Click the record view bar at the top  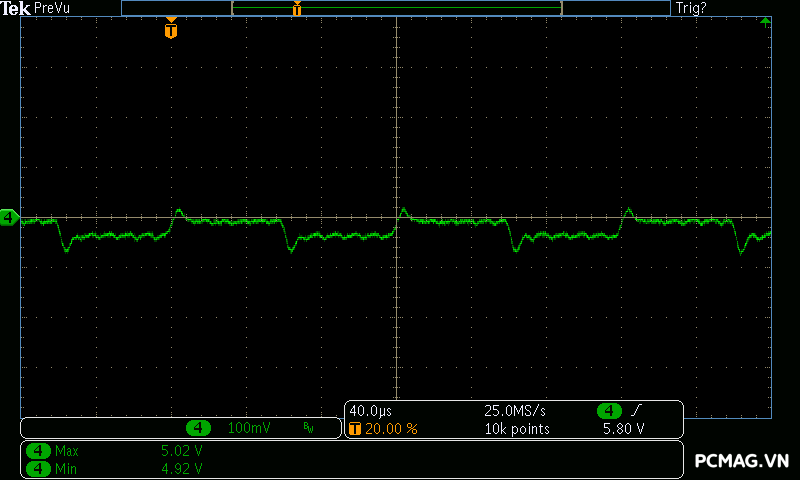click(x=396, y=8)
